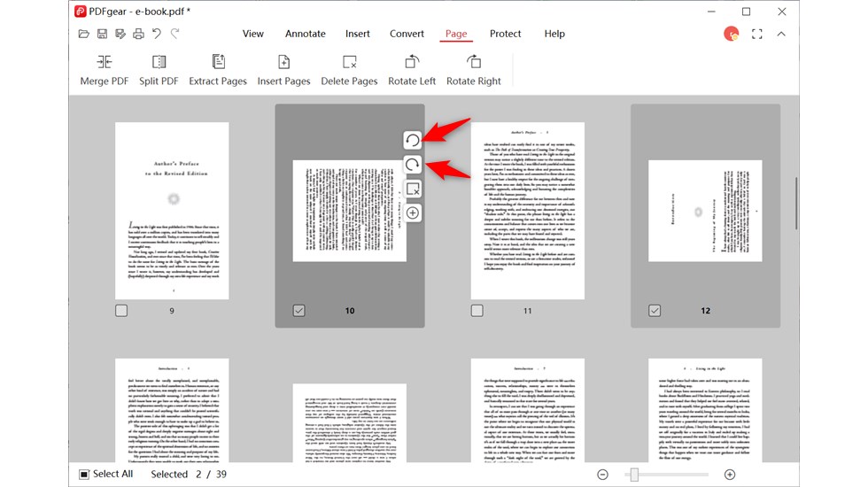Click the Save As icon

(120, 34)
